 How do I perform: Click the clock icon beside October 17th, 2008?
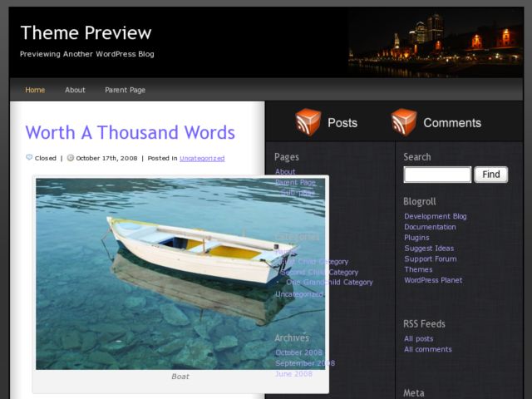(71, 158)
